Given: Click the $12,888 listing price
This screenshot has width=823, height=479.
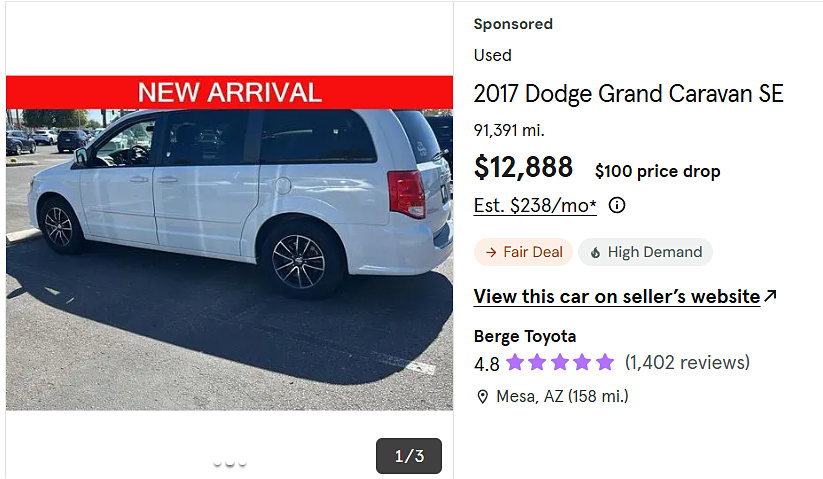Looking at the screenshot, I should pyautogui.click(x=523, y=167).
